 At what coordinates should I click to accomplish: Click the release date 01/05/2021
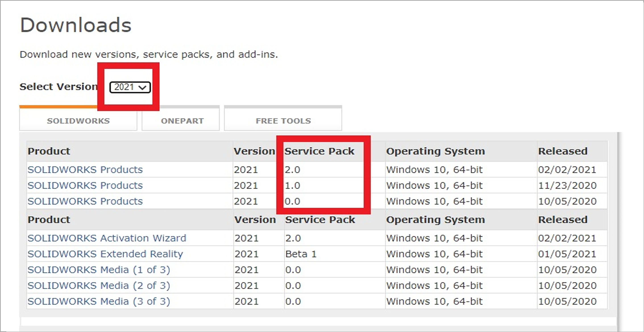point(567,254)
